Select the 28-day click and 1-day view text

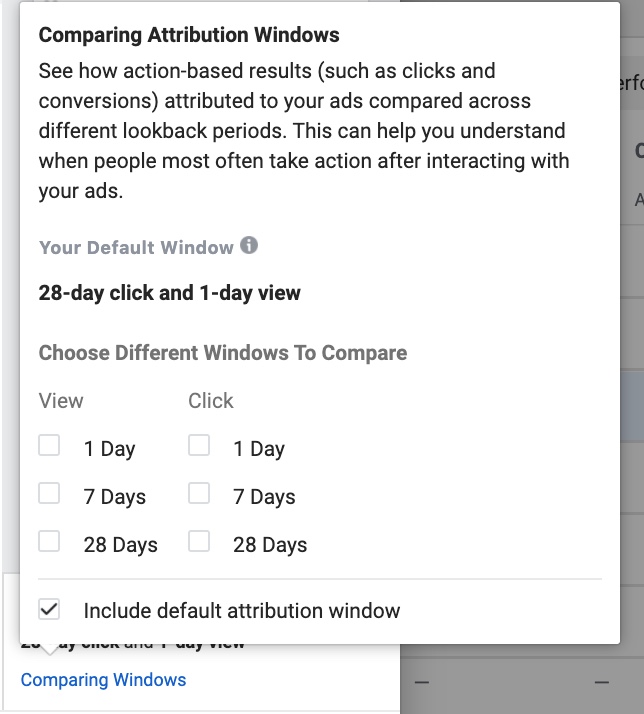[x=169, y=293]
